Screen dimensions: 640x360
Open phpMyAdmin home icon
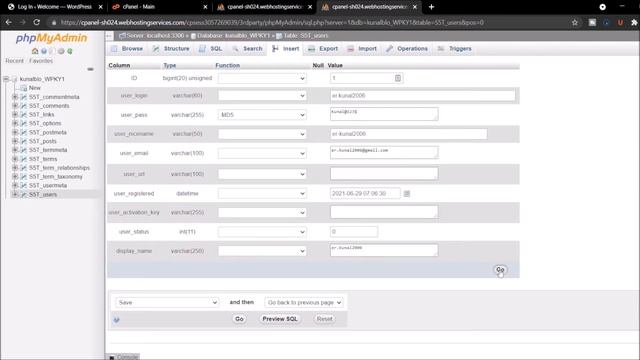click(x=35, y=51)
